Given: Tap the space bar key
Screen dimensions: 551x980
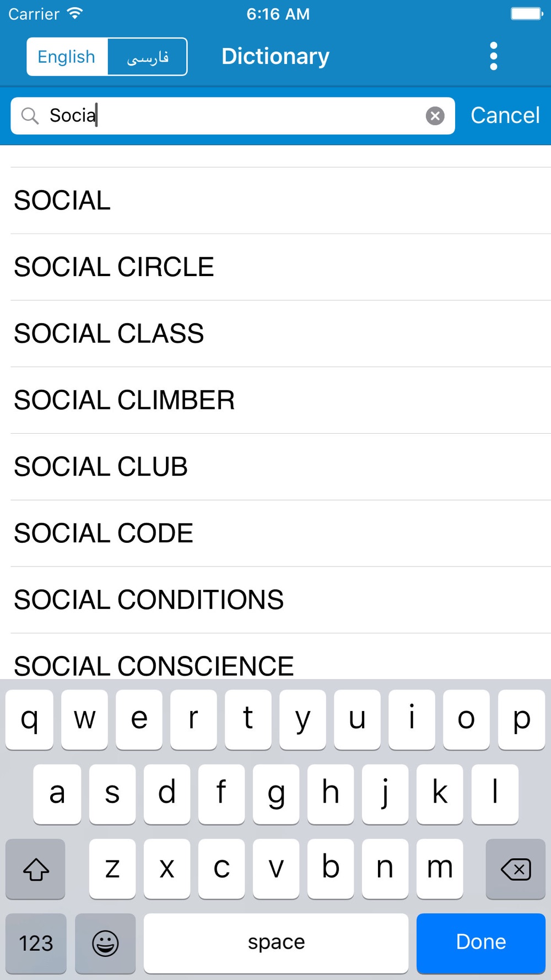Looking at the screenshot, I should click(x=276, y=943).
